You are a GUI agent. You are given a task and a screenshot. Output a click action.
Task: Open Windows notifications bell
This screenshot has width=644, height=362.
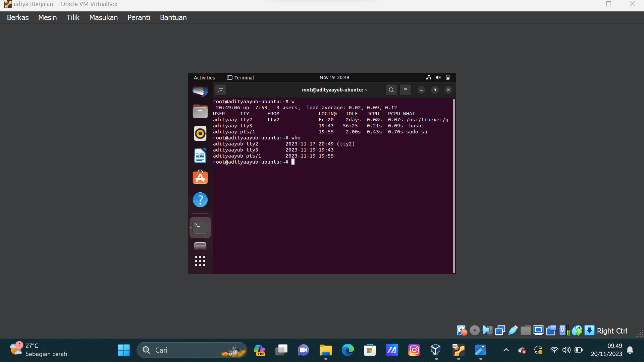[630, 350]
